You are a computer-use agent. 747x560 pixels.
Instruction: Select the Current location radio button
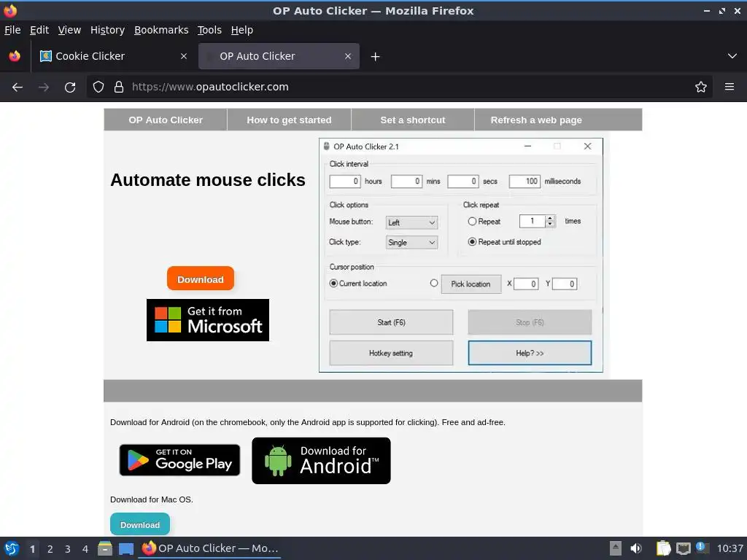[x=333, y=284]
